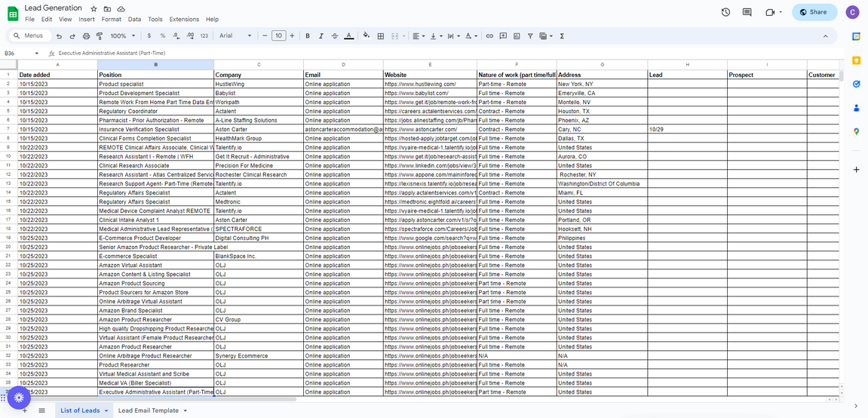Open the Insert menu

(87, 20)
